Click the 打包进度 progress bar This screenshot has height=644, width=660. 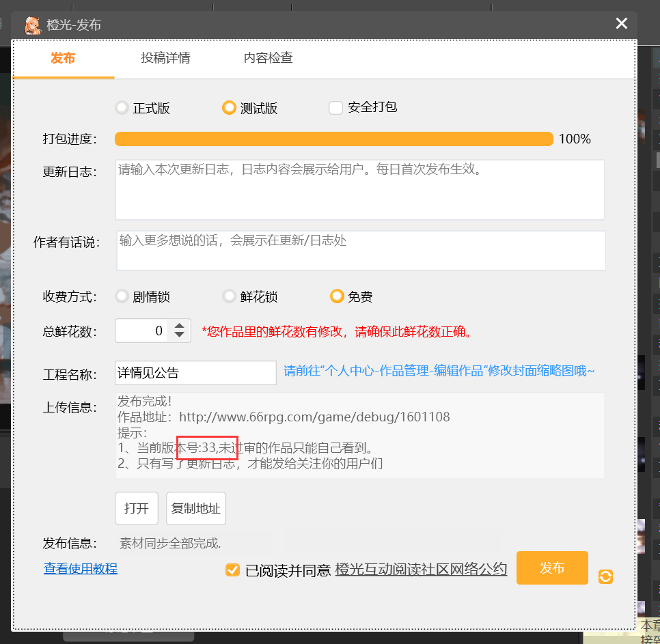(x=333, y=139)
